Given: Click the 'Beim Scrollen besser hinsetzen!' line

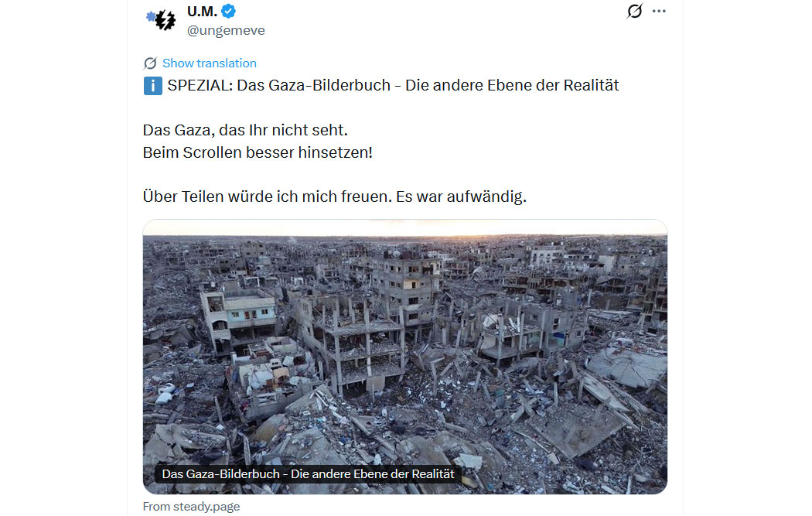Looking at the screenshot, I should (x=258, y=153).
